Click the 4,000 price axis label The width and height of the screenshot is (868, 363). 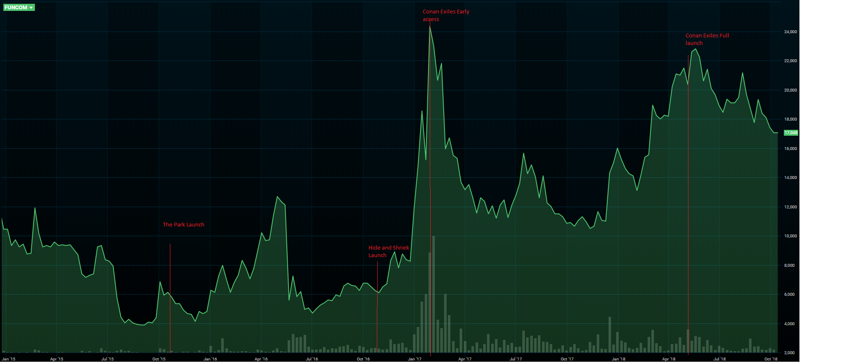click(789, 324)
